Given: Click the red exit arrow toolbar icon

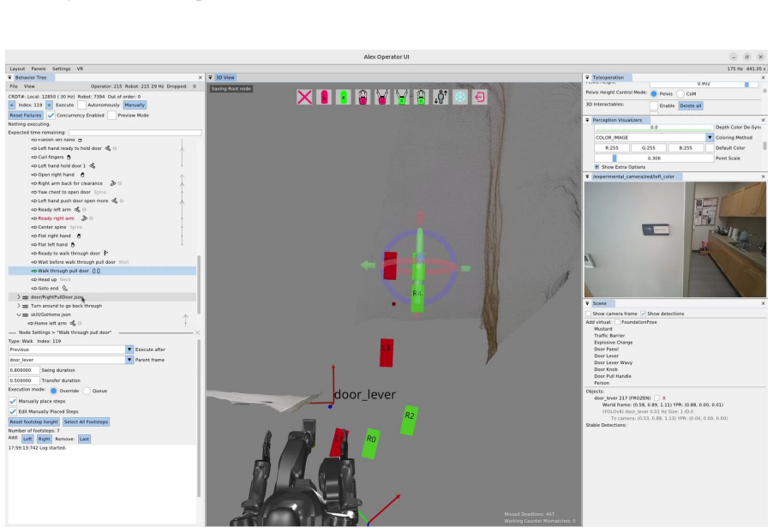Looking at the screenshot, I should click(480, 97).
